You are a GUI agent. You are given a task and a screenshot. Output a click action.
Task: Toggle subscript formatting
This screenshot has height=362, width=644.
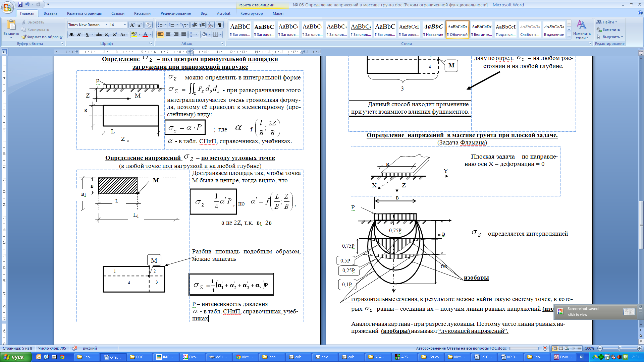(x=107, y=35)
